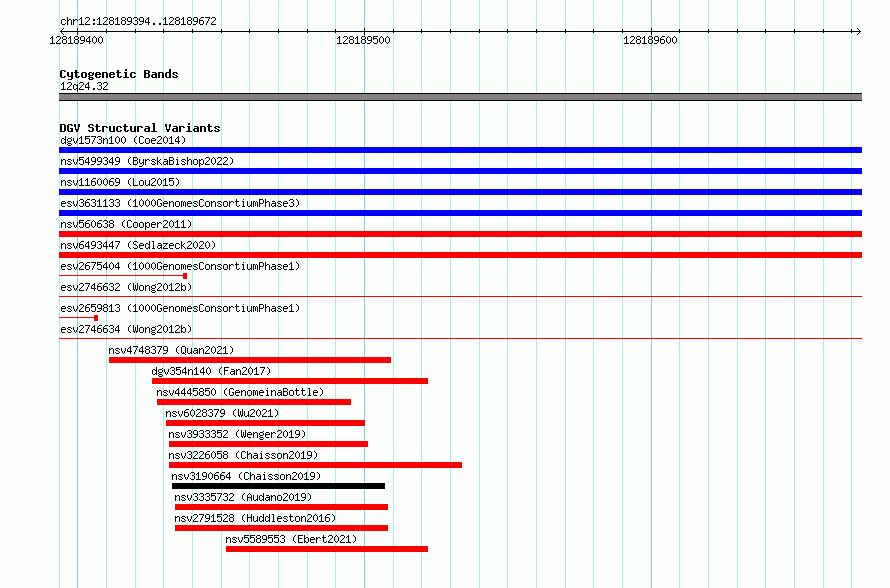
Task: Click the blue bar under dgv1573n100
Action: click(460, 150)
